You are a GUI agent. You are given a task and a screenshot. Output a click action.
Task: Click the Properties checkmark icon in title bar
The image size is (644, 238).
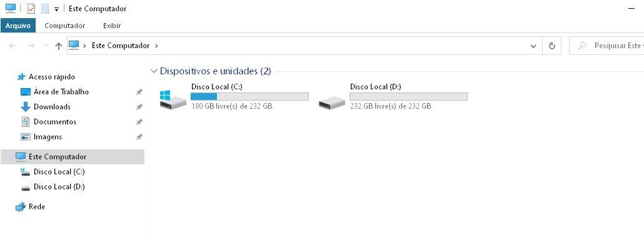click(31, 9)
